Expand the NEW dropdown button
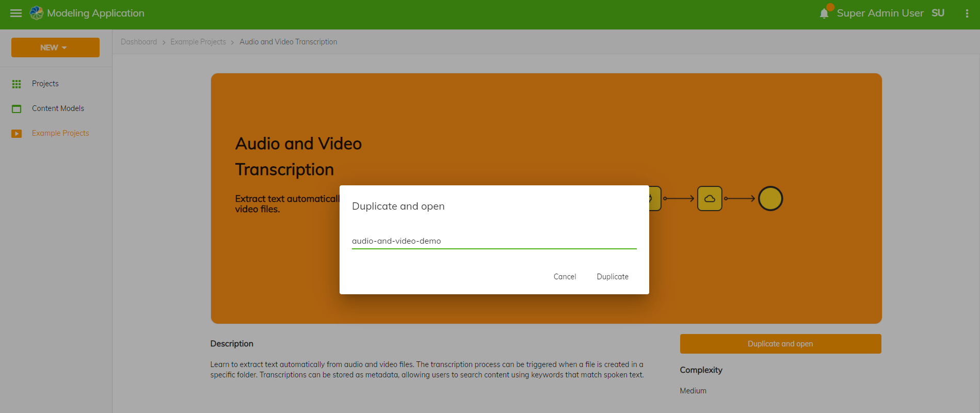Image resolution: width=980 pixels, height=413 pixels. (x=55, y=47)
